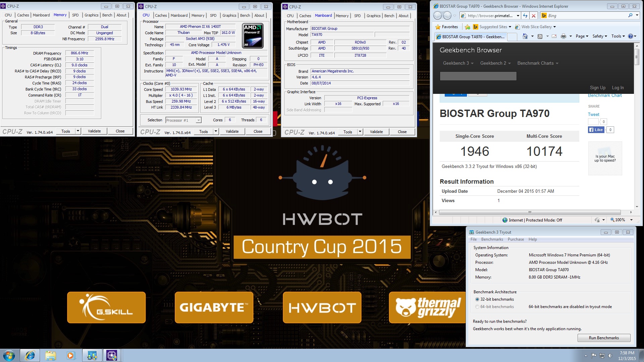The width and height of the screenshot is (644, 362).
Task: Open Suggested Sites favorites link
Action: [492, 27]
